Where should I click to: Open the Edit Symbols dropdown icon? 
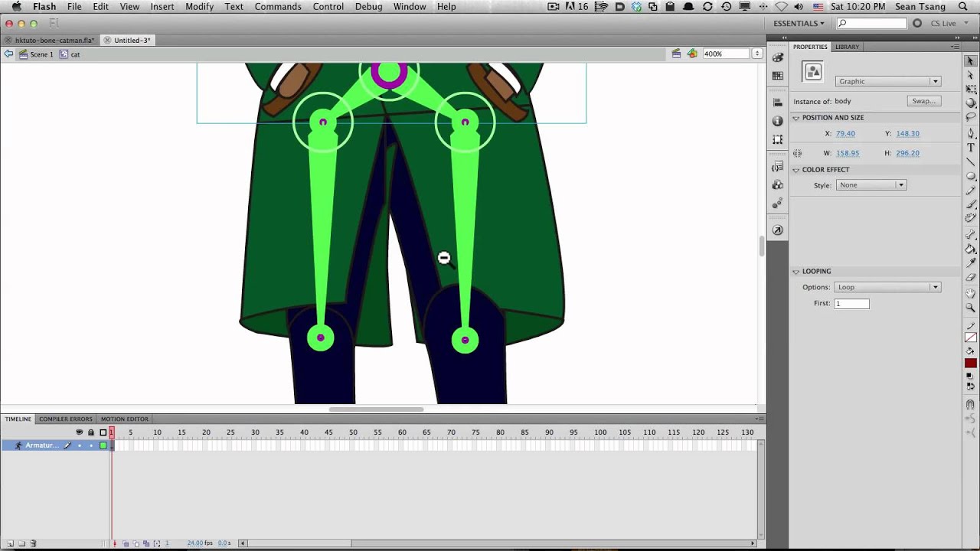(692, 54)
